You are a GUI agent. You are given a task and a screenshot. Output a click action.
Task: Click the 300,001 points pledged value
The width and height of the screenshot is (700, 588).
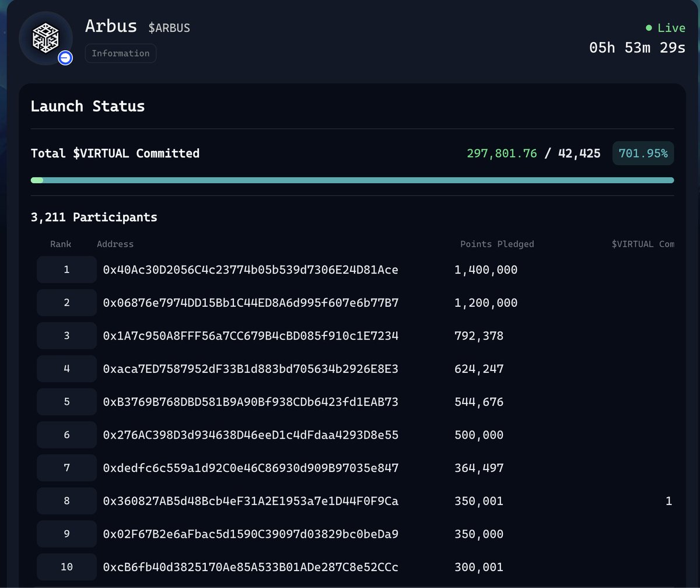pos(479,568)
